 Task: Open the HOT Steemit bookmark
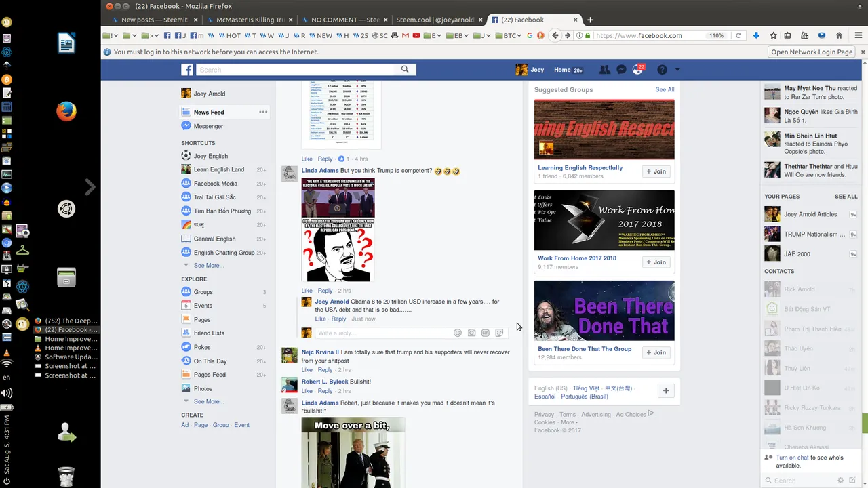coord(229,35)
